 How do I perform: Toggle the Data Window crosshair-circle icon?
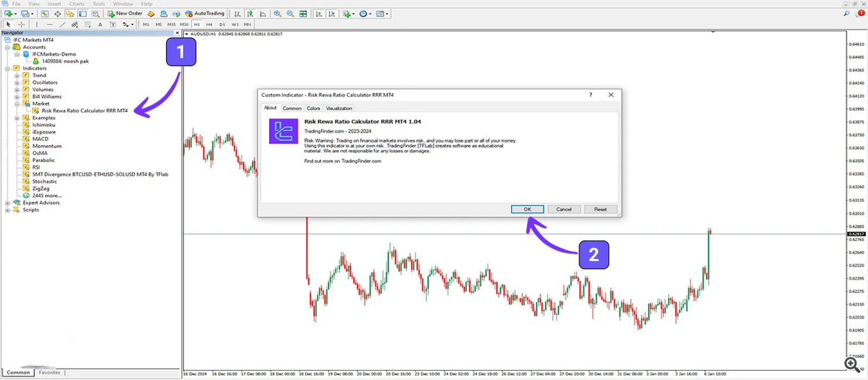click(57, 13)
